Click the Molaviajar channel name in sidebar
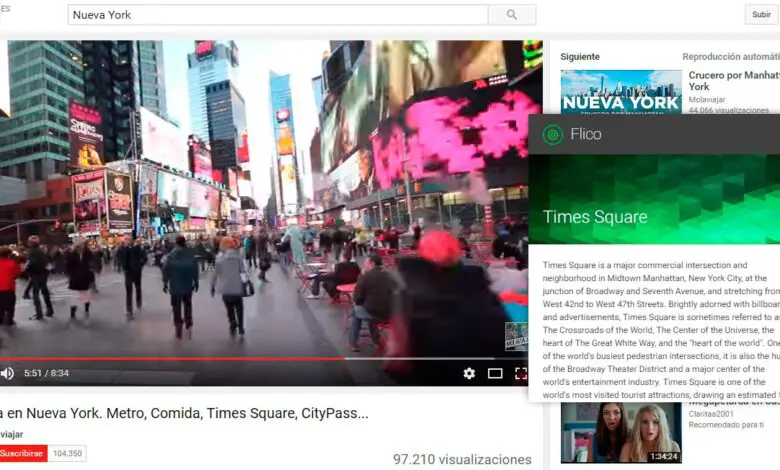This screenshot has height=470, width=780. (x=706, y=99)
